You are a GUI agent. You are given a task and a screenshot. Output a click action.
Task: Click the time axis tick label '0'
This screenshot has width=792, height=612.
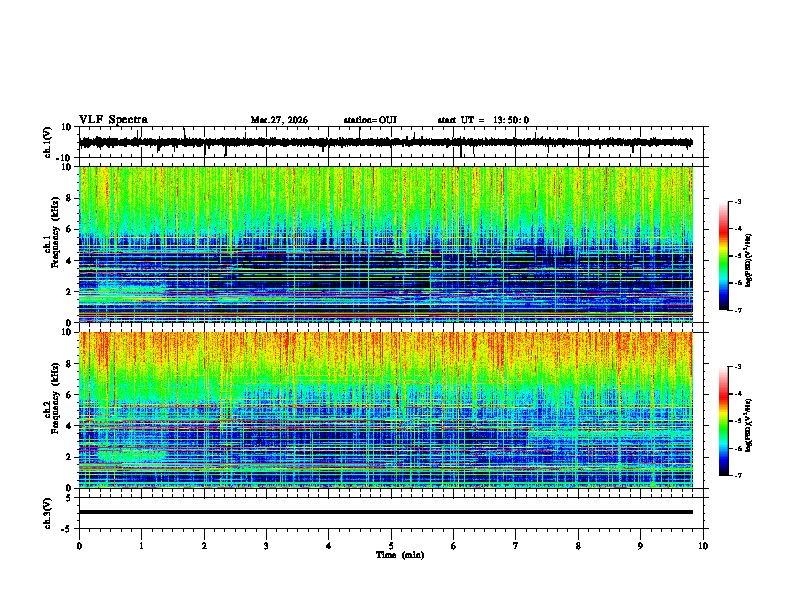point(79,546)
